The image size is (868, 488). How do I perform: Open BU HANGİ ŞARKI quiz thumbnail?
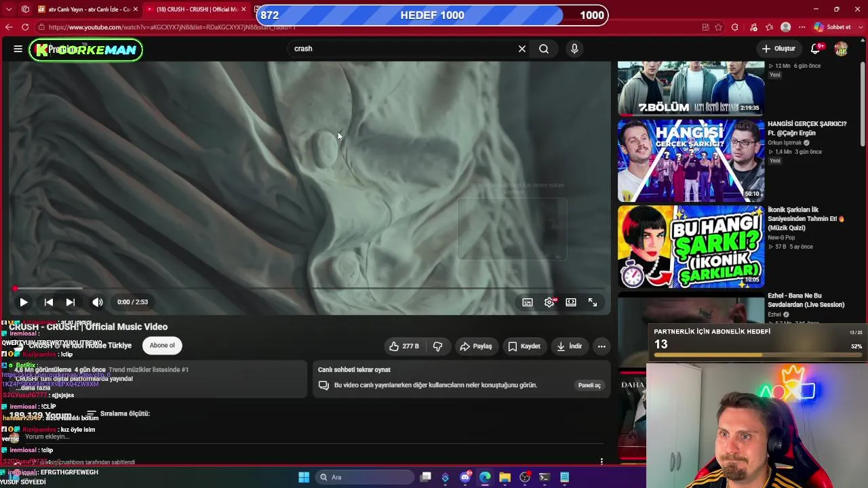691,247
